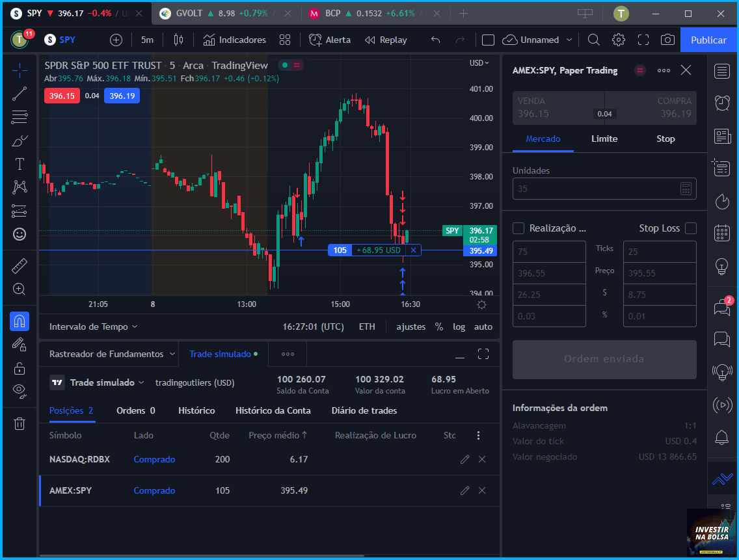The height and width of the screenshot is (560, 739).
Task: Open the Histórico da Conta tab
Action: 273,410
